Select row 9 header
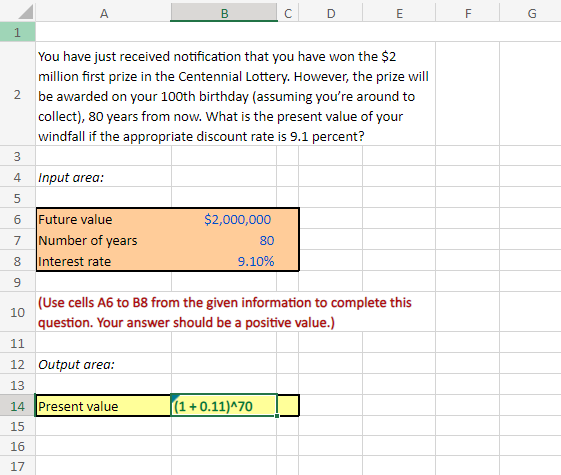 tap(18, 282)
